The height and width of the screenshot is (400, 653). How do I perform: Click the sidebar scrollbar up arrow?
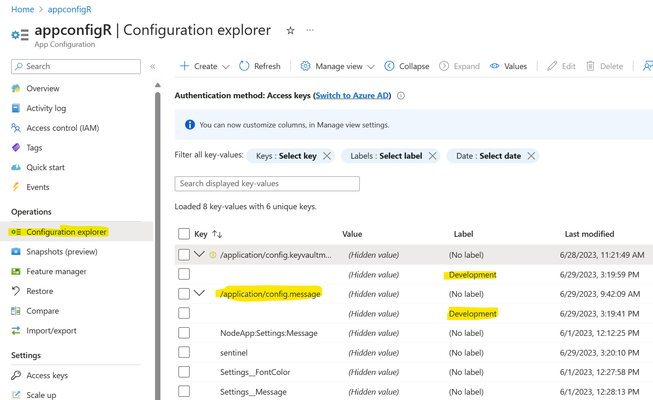click(x=157, y=85)
